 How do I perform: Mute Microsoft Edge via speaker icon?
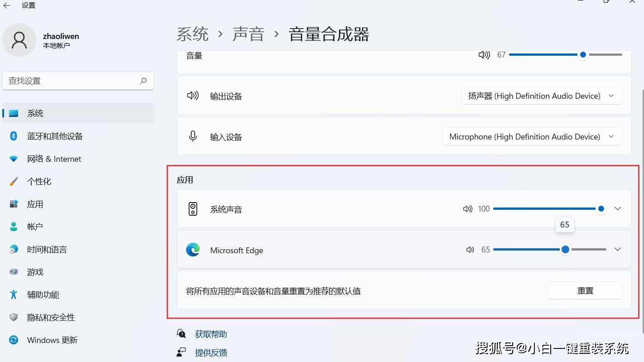pyautogui.click(x=471, y=250)
